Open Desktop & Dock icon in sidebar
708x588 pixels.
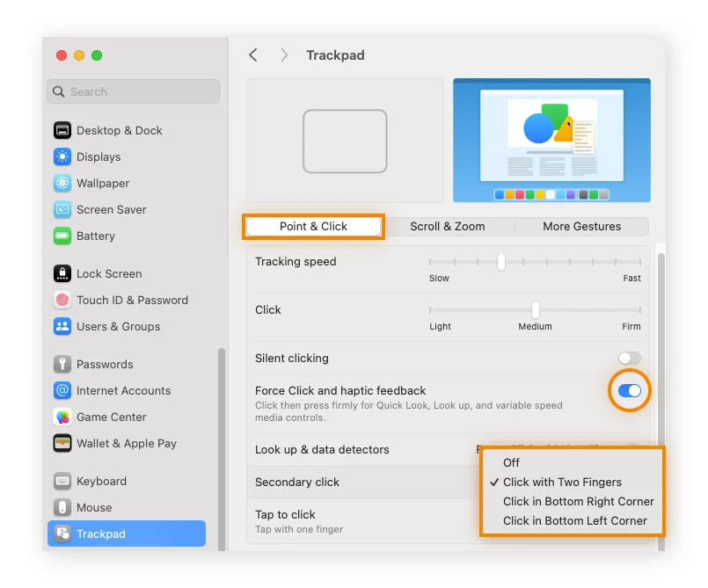(62, 130)
